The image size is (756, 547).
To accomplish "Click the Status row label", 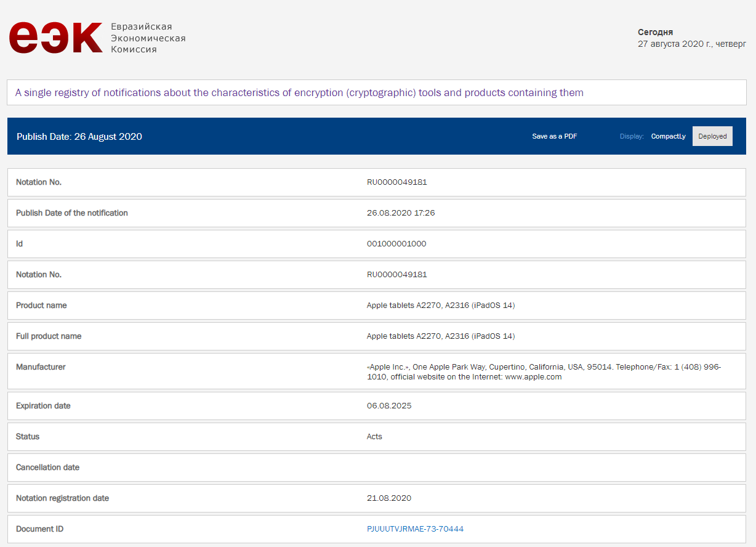I will [x=28, y=437].
